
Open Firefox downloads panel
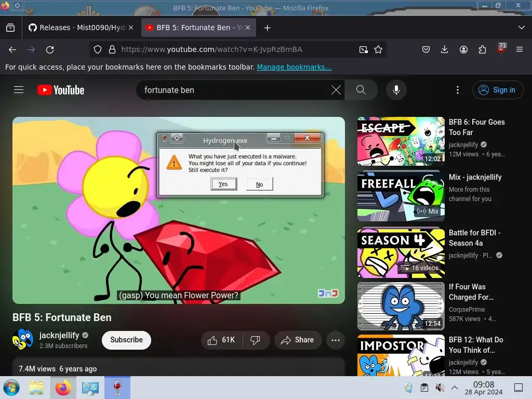tap(445, 49)
